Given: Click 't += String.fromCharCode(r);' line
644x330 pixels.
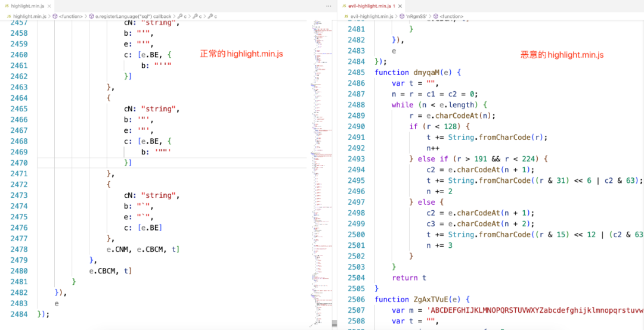Looking at the screenshot, I should 488,137.
